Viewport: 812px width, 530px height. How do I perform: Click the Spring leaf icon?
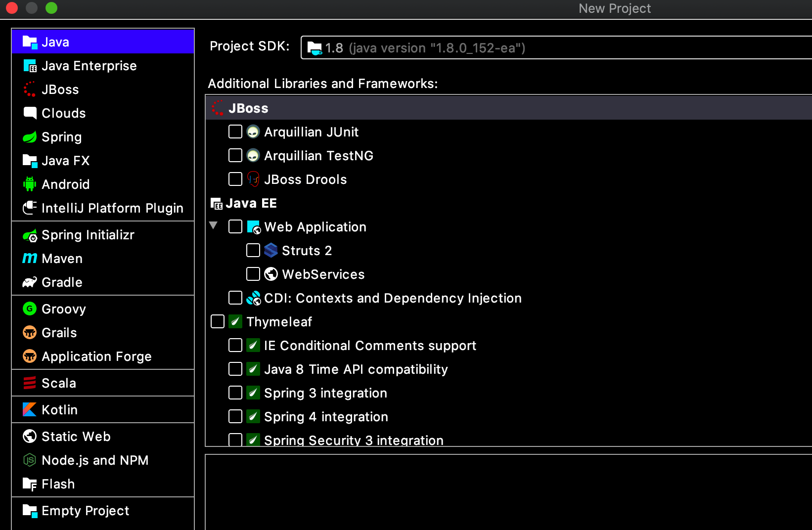click(30, 137)
